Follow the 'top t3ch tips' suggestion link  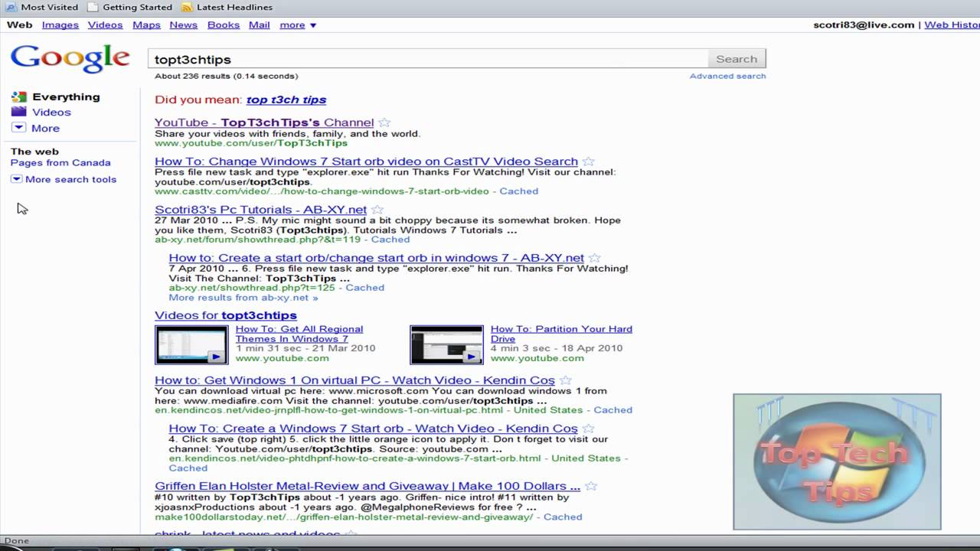(286, 99)
